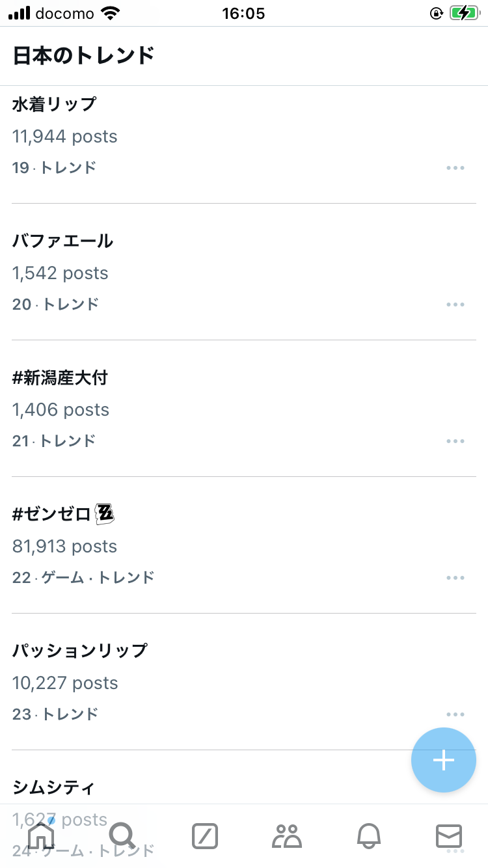Open the シムシティ trend
This screenshot has width=488, height=868.
(x=53, y=787)
